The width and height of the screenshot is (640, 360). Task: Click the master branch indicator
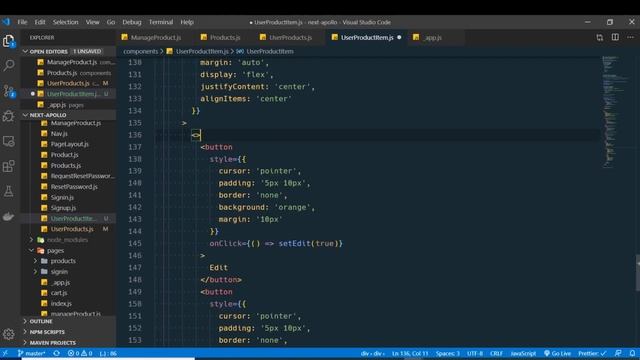(32, 353)
